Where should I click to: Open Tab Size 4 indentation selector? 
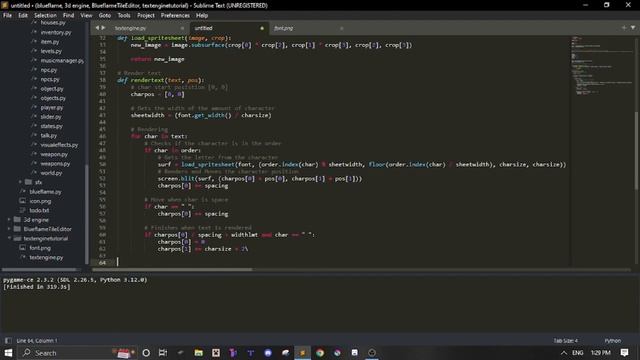point(565,340)
